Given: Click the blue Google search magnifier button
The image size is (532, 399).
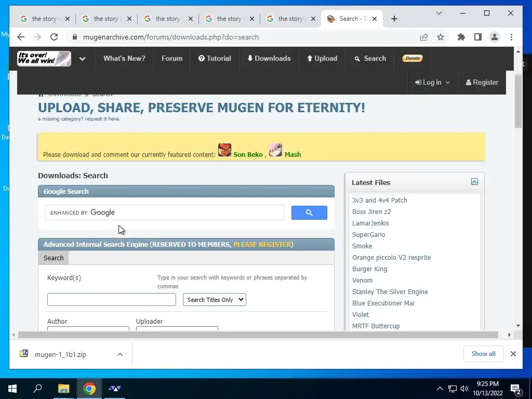Looking at the screenshot, I should (309, 212).
